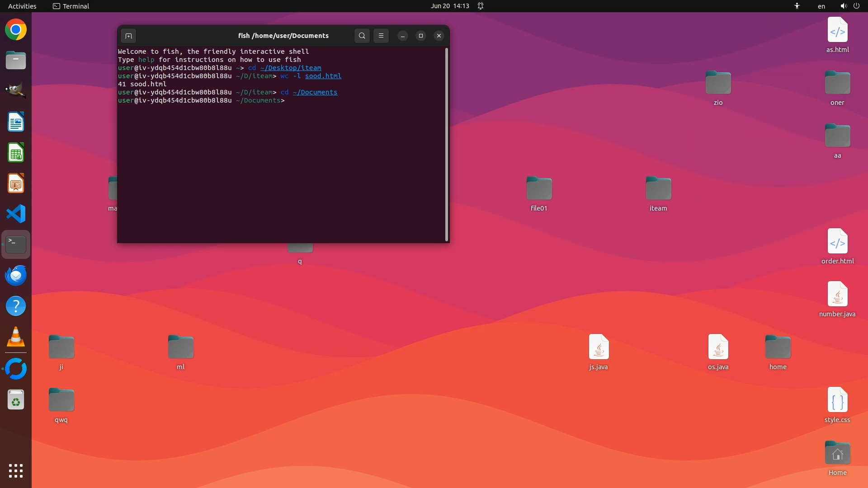This screenshot has width=868, height=488.
Task: Launch LibreOffice Calc from dock
Action: [x=16, y=153]
